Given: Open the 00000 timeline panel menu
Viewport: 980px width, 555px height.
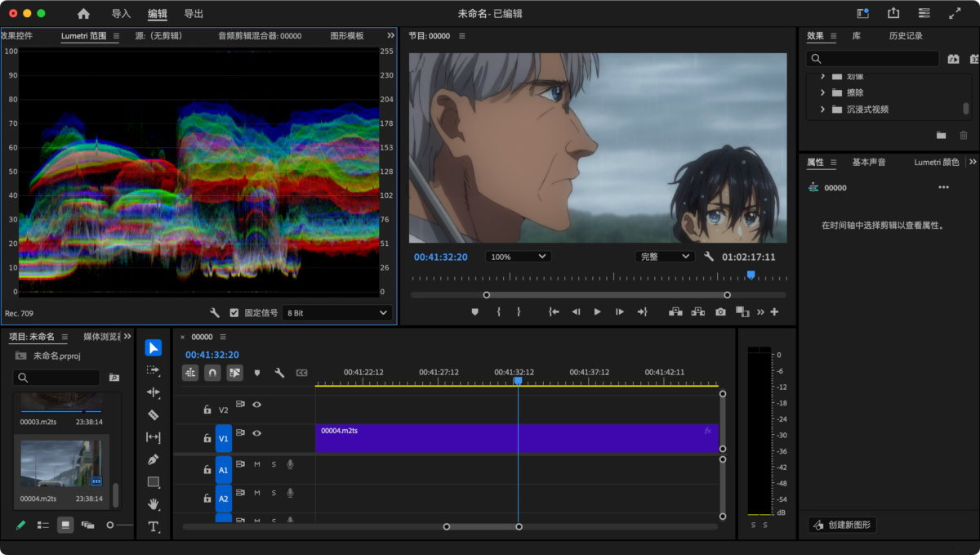Looking at the screenshot, I should click(x=223, y=337).
